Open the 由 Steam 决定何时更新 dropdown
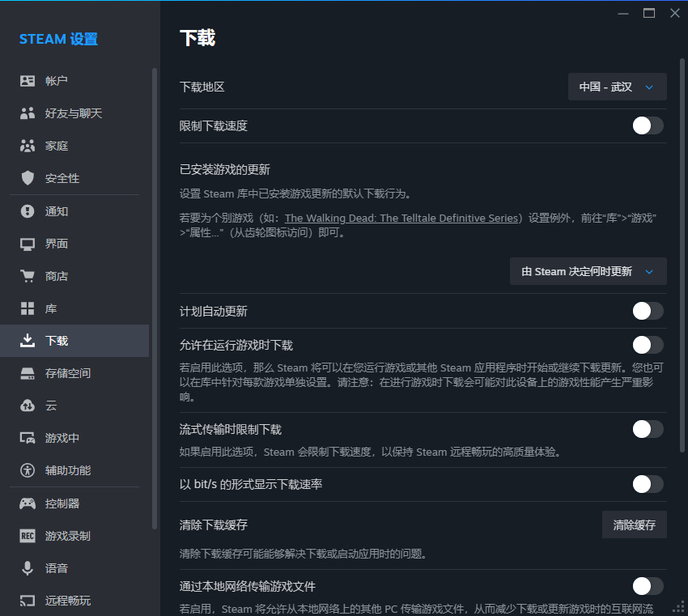688x616 pixels. 588,272
